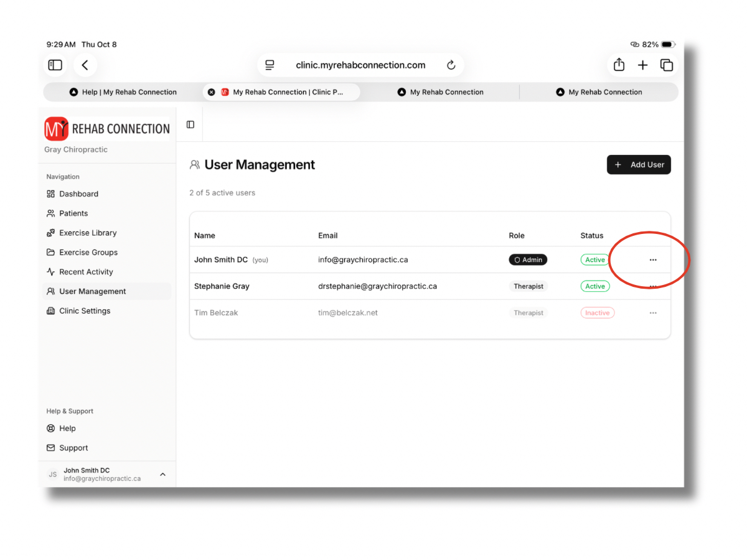Select the My Rehab Connection | Clinic P... tab
Screen dimensions: 747x560
pyautogui.click(x=281, y=92)
